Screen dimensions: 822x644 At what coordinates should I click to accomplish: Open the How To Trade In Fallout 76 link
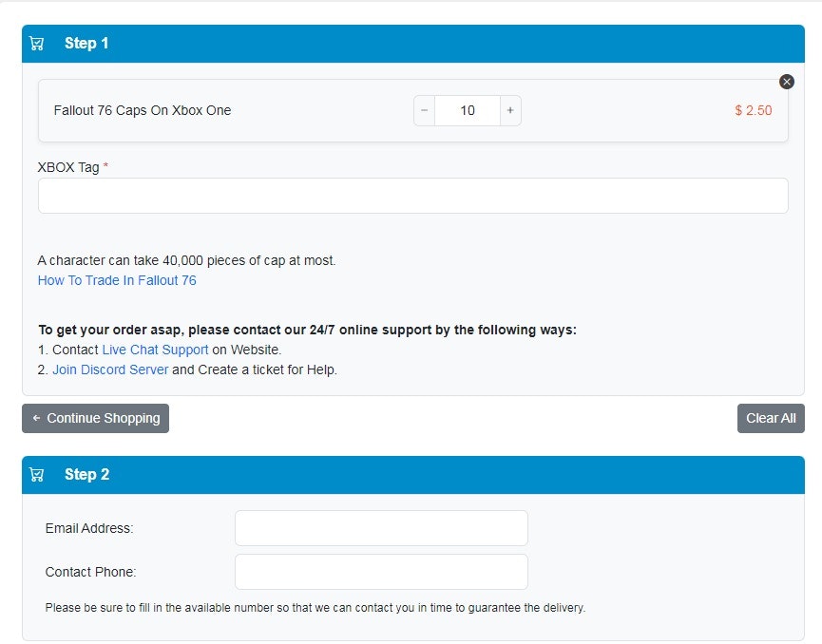pos(117,280)
